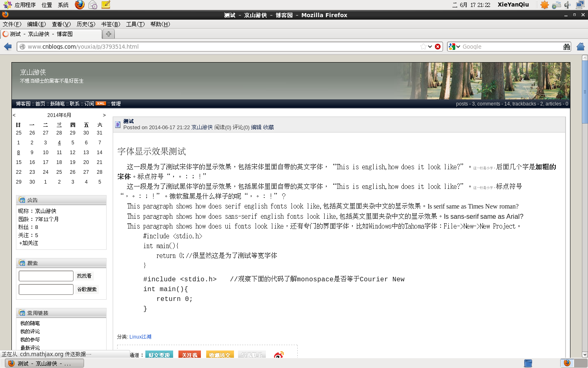Image resolution: width=588 pixels, height=368 pixels.
Task: Open the 首页 nav link
Action: tap(40, 104)
